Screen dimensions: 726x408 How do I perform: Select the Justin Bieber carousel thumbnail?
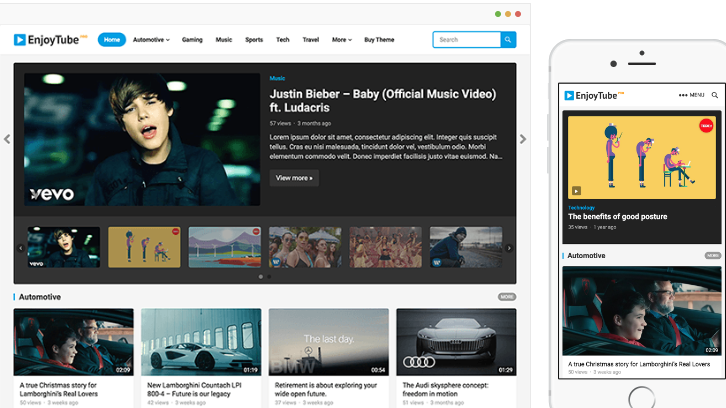(x=64, y=247)
